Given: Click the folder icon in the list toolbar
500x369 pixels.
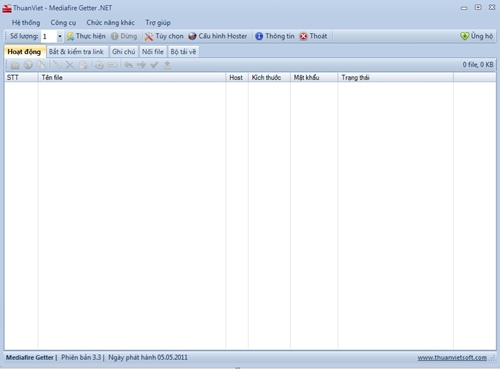Looking at the screenshot, I should click(x=15, y=65).
